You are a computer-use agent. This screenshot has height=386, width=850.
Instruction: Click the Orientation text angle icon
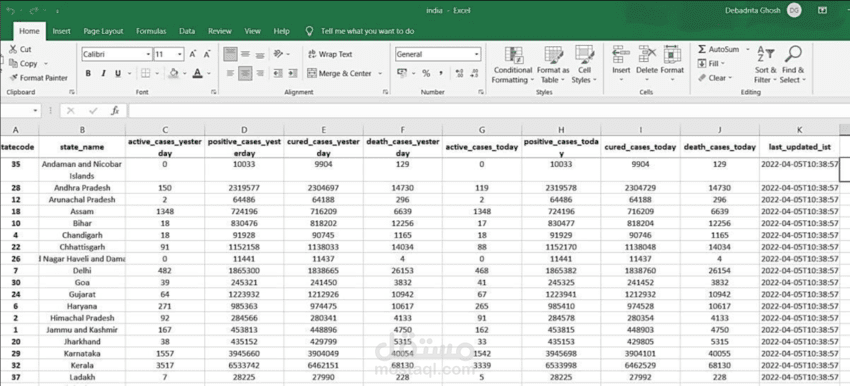coord(278,54)
